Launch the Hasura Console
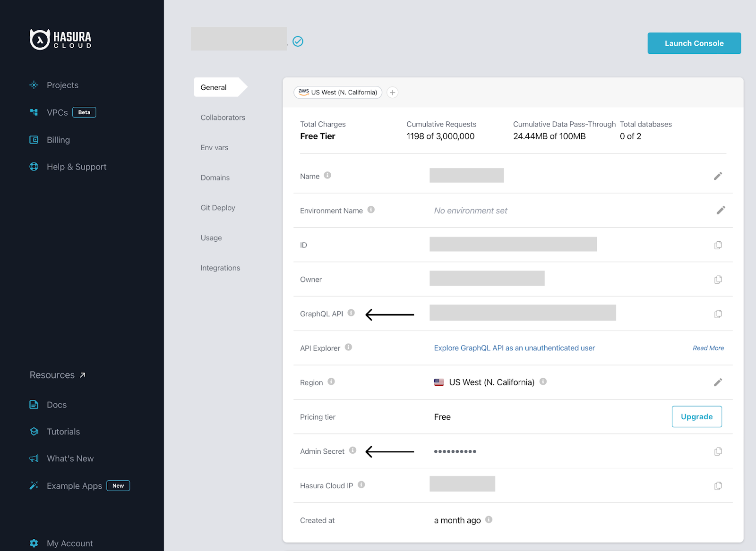Image resolution: width=756 pixels, height=551 pixels. [694, 43]
